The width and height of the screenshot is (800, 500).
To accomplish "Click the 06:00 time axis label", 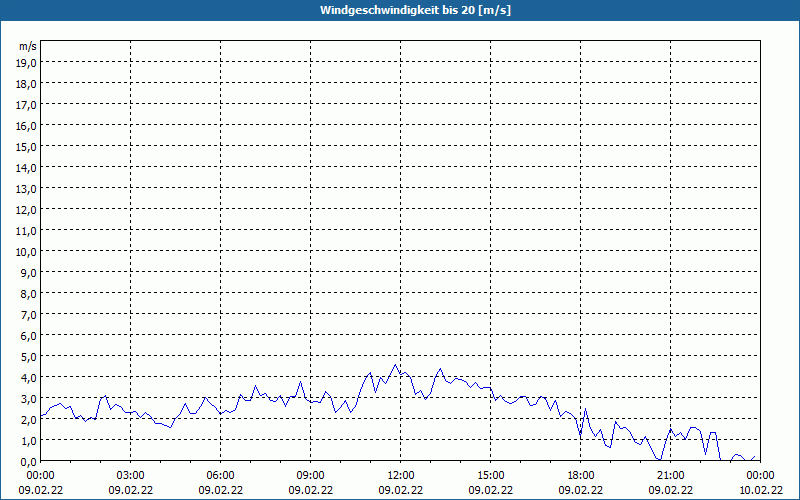I will (x=220, y=476).
